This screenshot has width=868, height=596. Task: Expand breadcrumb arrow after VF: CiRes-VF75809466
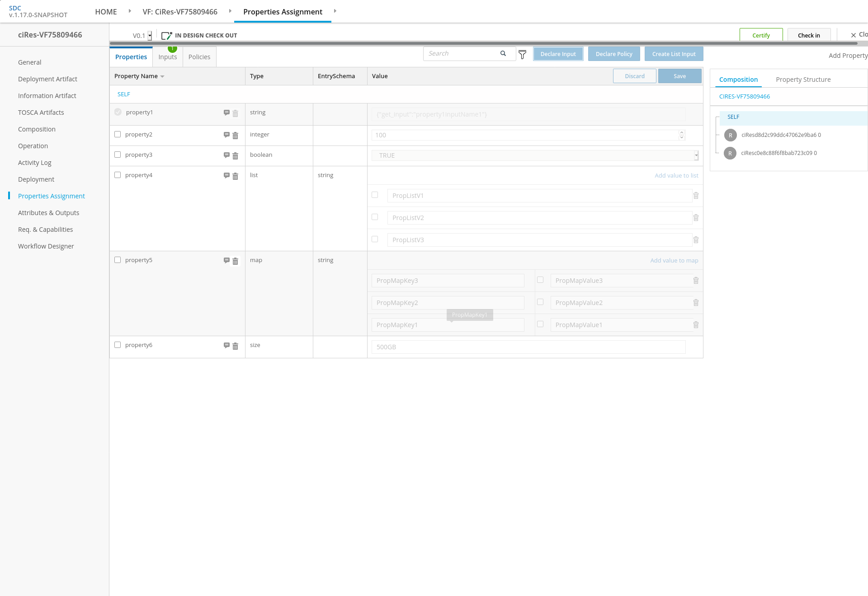(x=230, y=11)
